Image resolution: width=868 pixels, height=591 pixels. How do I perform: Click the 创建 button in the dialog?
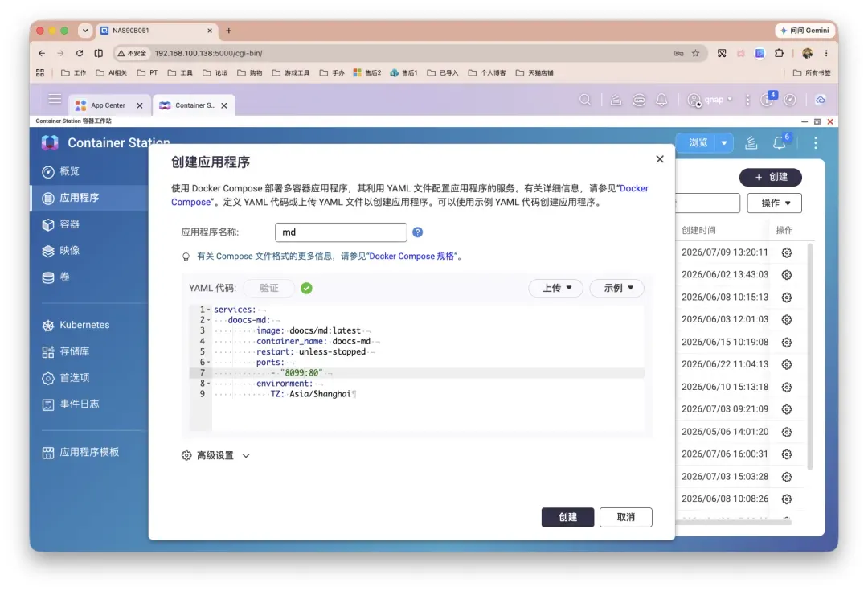[567, 517]
